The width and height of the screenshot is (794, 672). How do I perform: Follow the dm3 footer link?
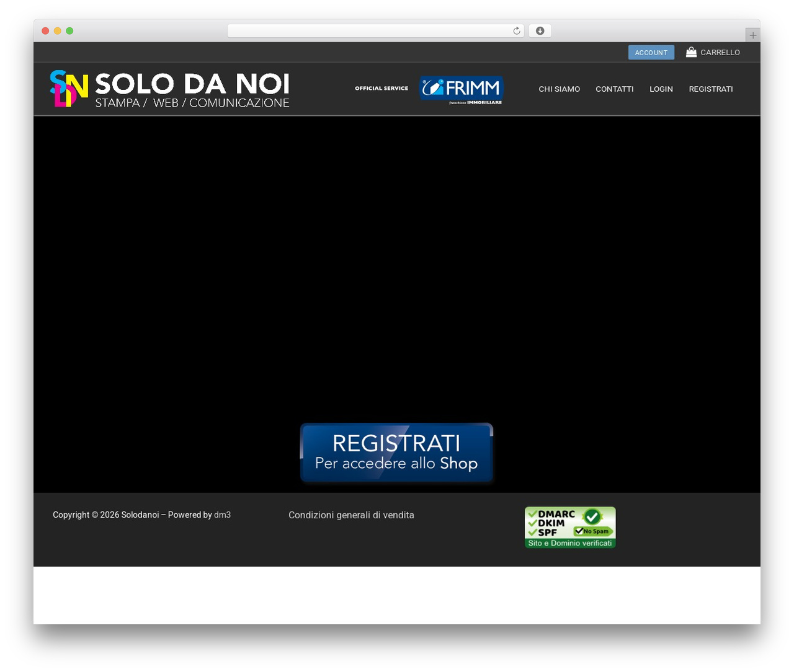point(222,515)
